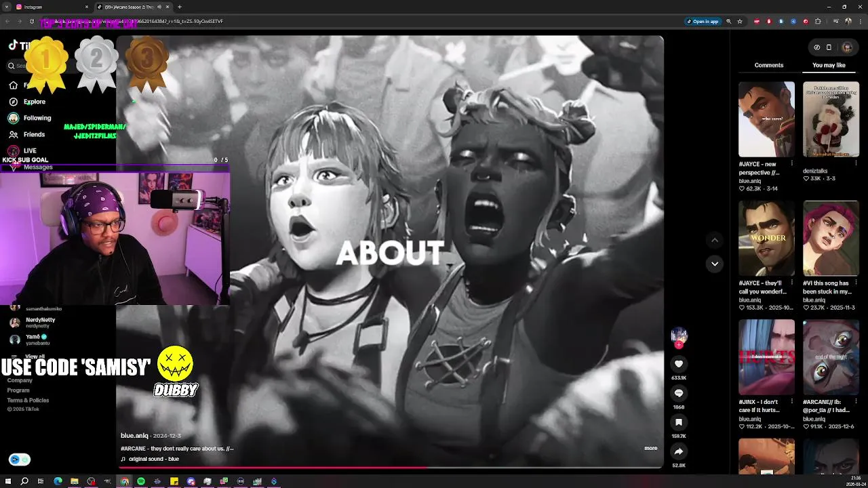Switch to the Comments tab
Image resolution: width=868 pixels, height=488 pixels.
click(768, 65)
